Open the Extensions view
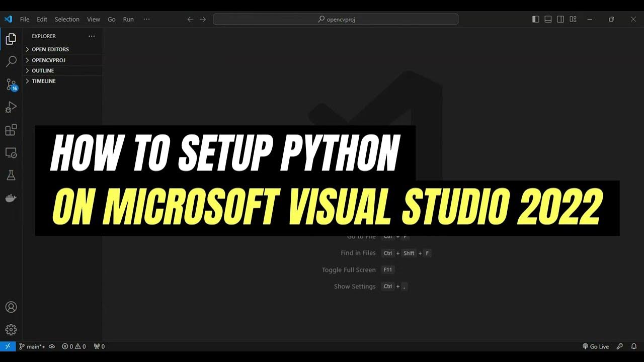The image size is (644, 362). point(11,130)
